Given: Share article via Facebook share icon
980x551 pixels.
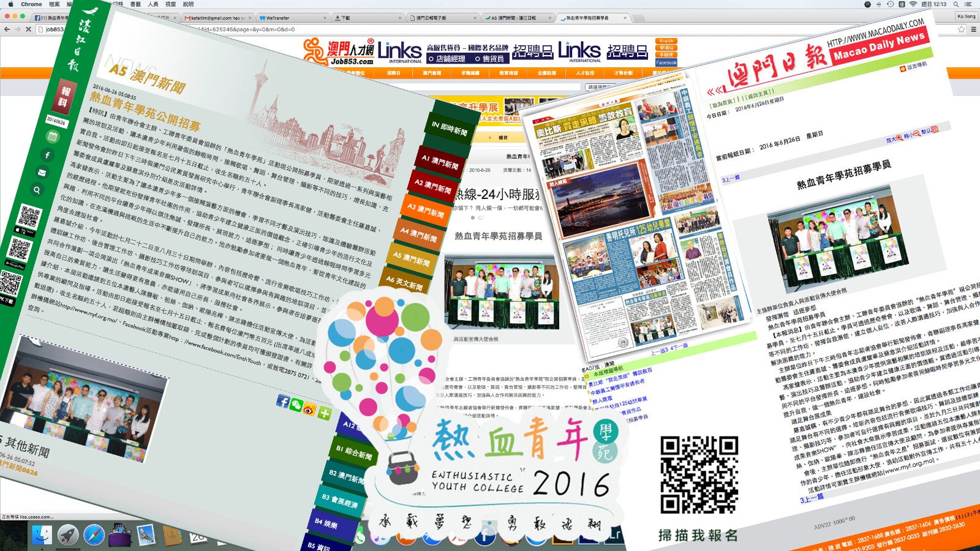Looking at the screenshot, I should [x=282, y=401].
